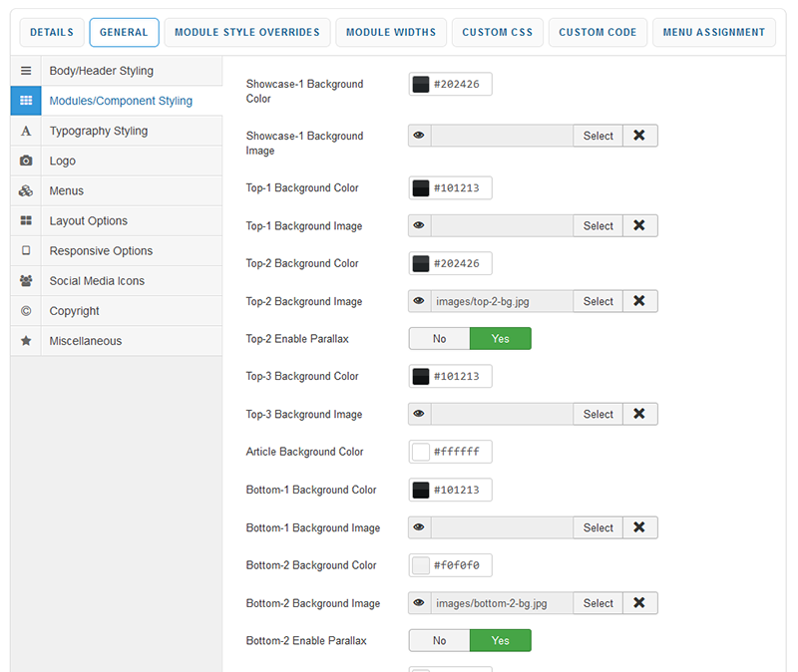798x672 pixels.
Task: Preview Showcase-1 Background Image via eye icon
Action: pyautogui.click(x=419, y=136)
